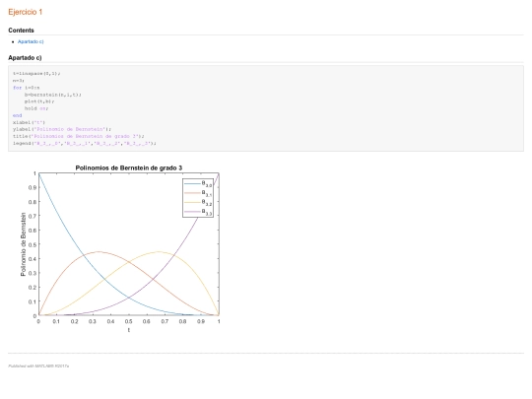
Task: Click the code line plot(t,b);
Action: coord(39,101)
